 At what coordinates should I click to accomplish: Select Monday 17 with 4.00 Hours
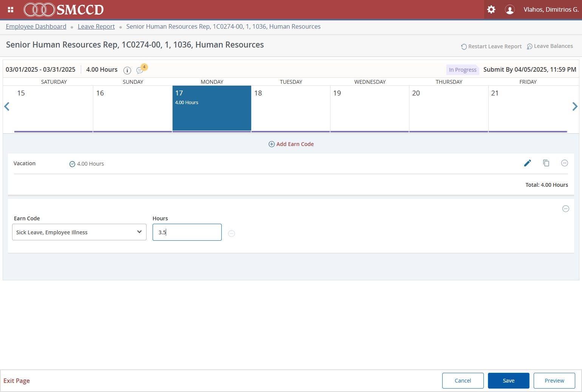coord(212,109)
